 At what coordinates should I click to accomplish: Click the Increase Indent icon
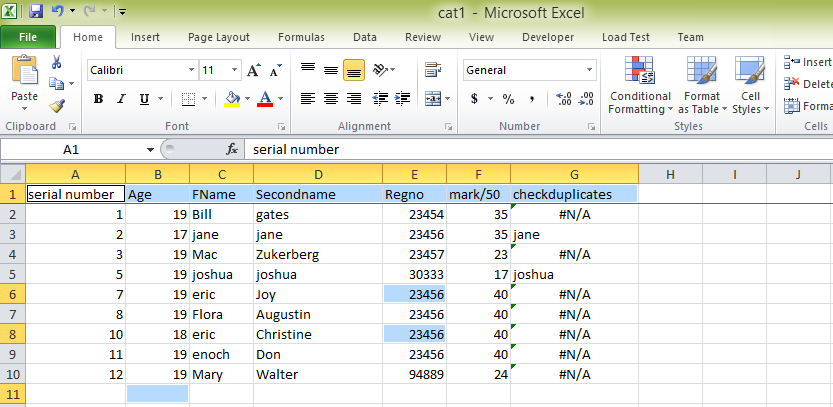(x=402, y=98)
